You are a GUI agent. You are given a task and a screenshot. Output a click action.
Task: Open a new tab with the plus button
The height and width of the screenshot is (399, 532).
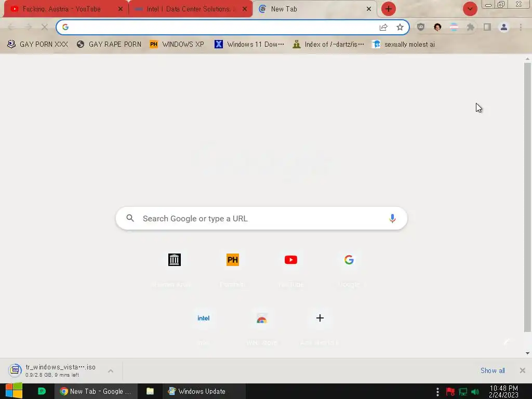pos(389,9)
